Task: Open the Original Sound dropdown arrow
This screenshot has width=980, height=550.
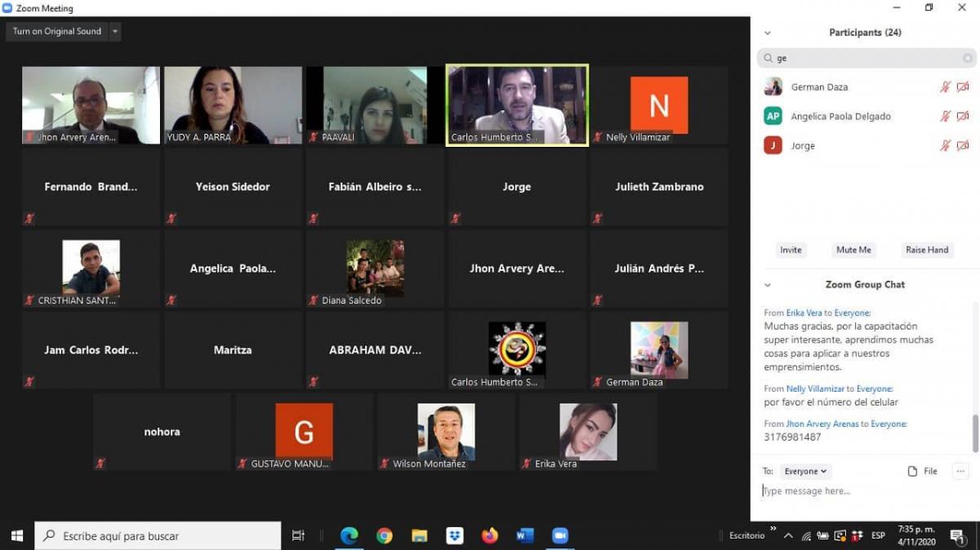Action: tap(114, 32)
